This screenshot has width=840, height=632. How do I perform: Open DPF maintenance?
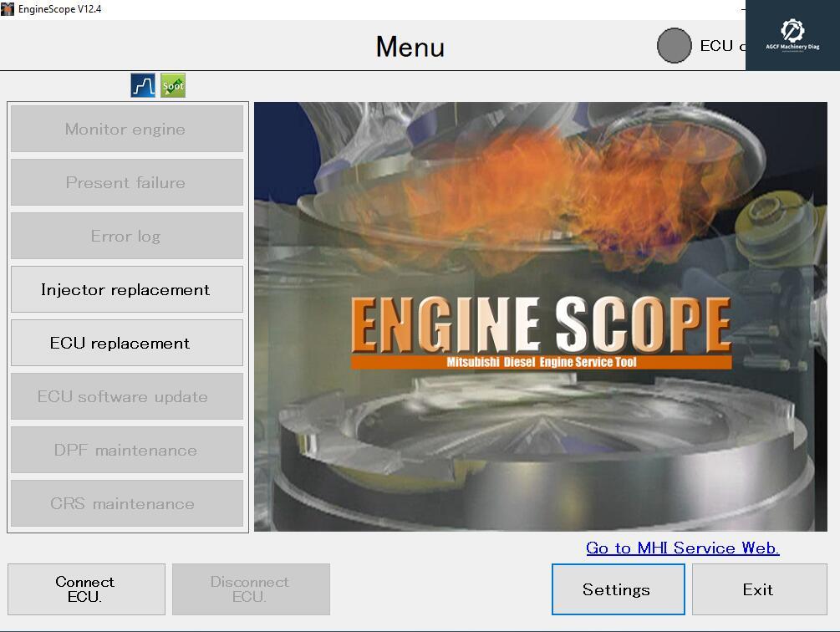coord(126,450)
